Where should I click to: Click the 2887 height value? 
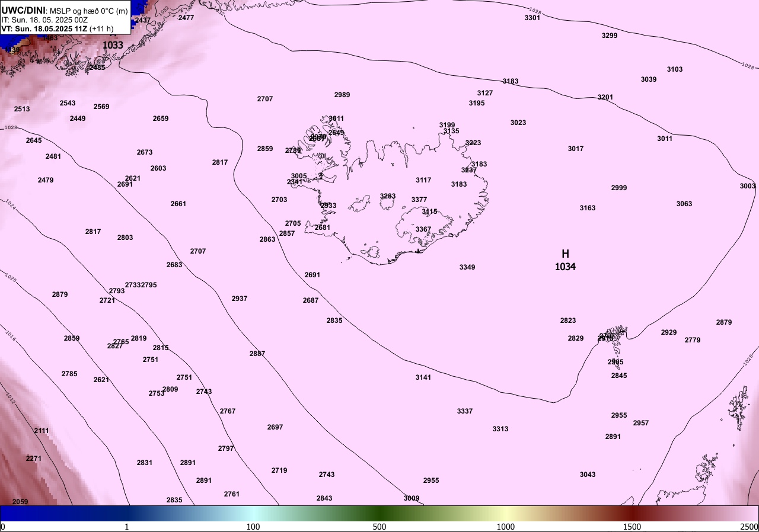(x=257, y=354)
